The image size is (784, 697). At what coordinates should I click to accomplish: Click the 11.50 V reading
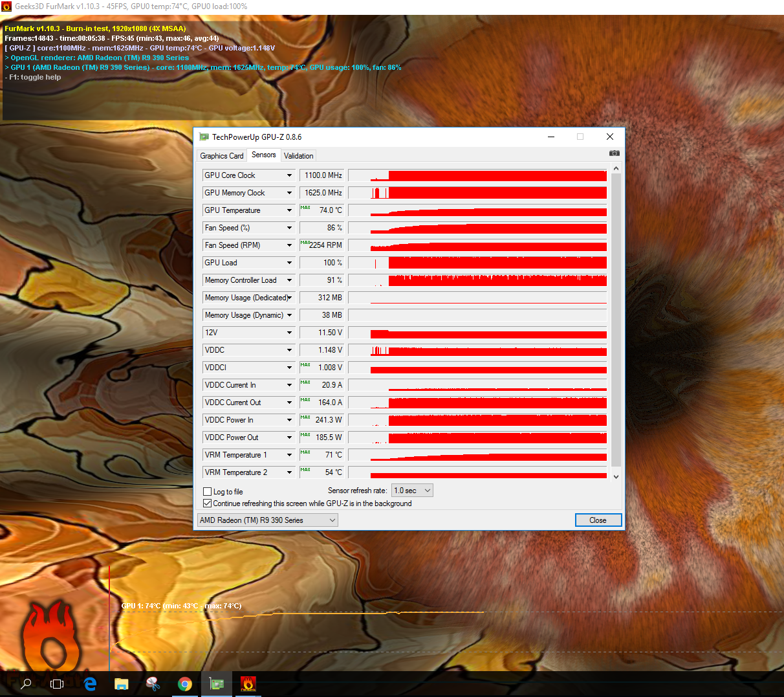(x=321, y=333)
